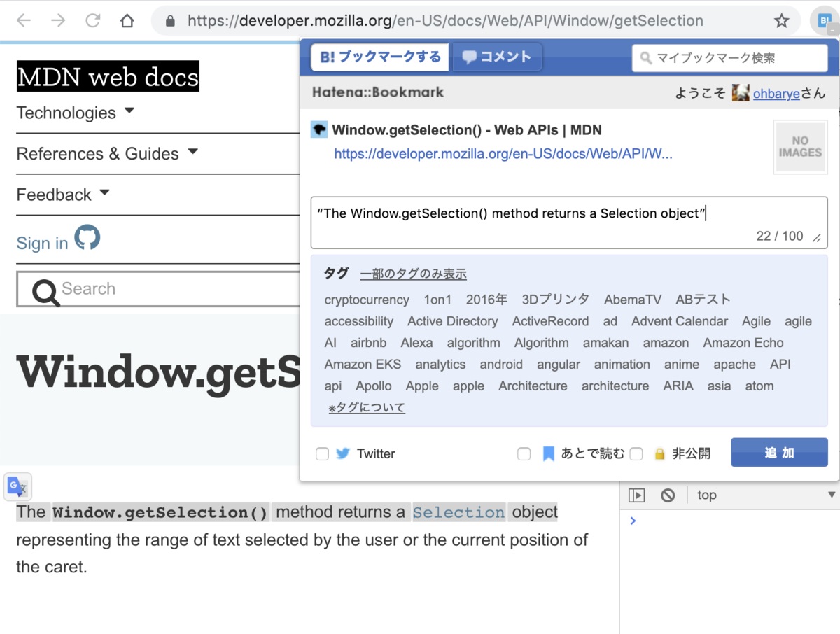The height and width of the screenshot is (634, 840).
Task: Select the ABテスト tag
Action: tap(703, 300)
